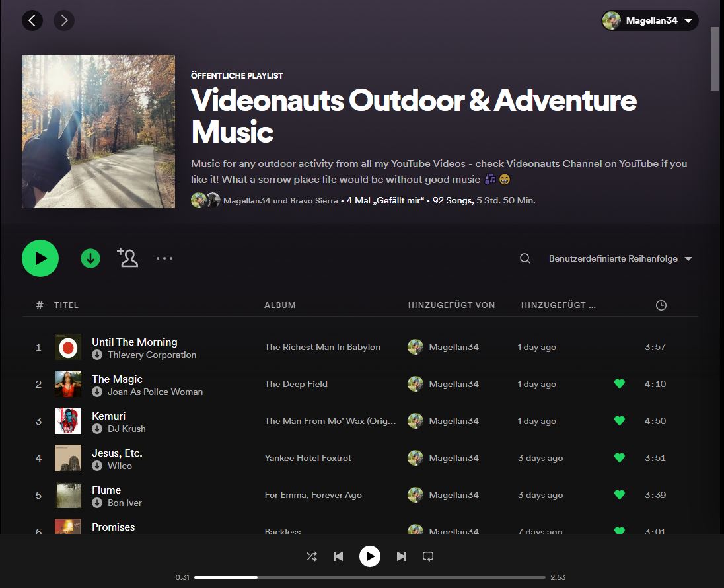
Task: Open the playlist cover image
Action: tap(98, 131)
